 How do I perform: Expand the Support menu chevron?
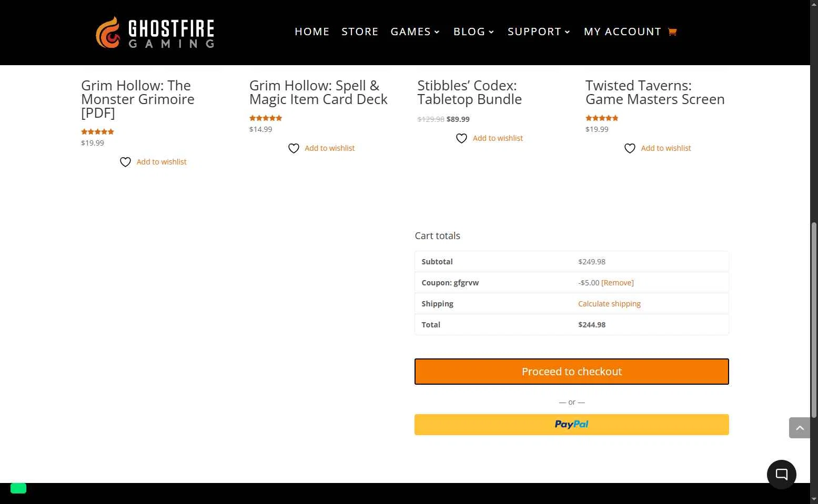(x=568, y=32)
